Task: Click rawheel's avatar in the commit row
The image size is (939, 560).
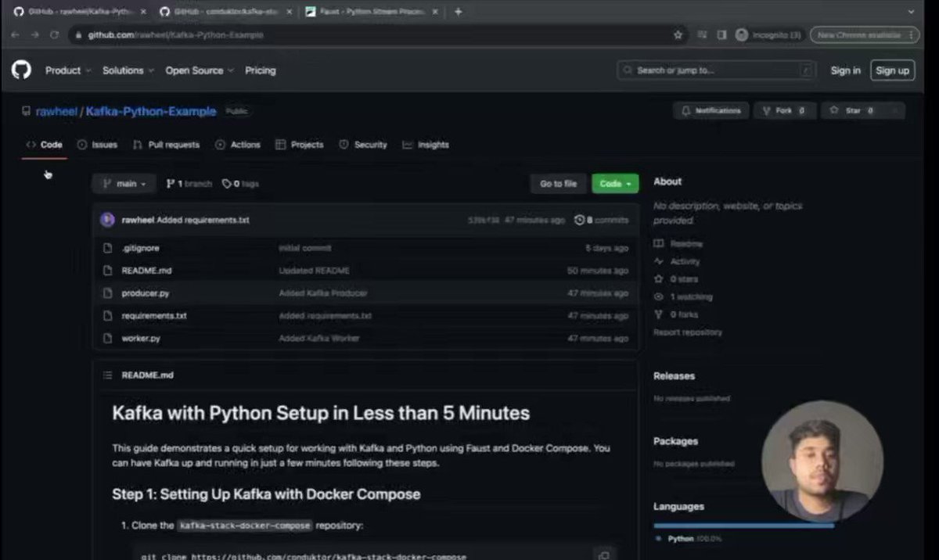Action: (x=107, y=221)
